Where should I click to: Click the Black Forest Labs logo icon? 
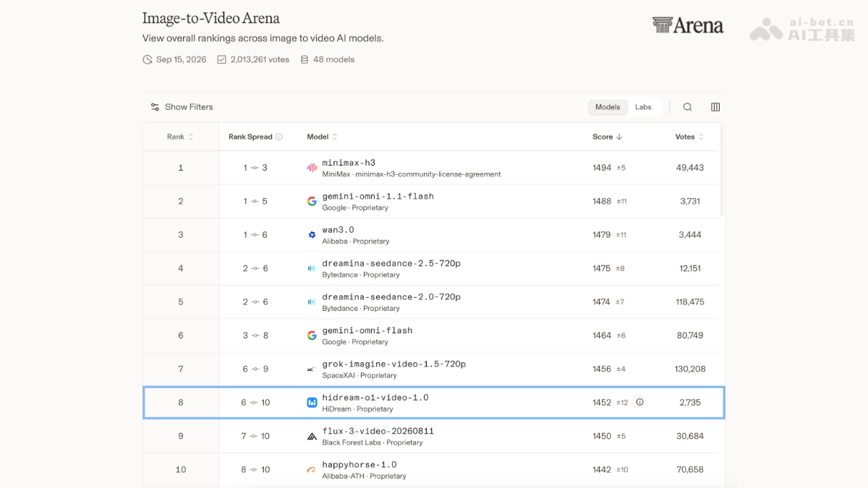[312, 436]
